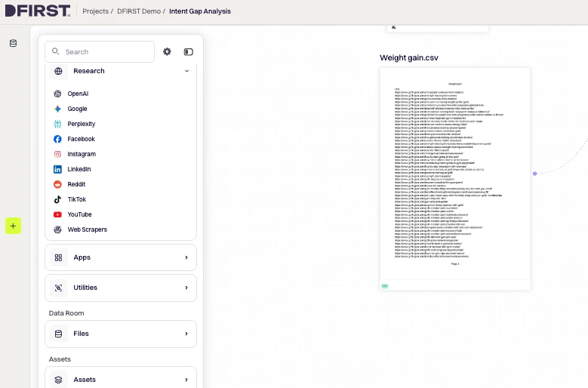Click the OpenAI icon
Screen dimensions: 588x388
point(57,94)
